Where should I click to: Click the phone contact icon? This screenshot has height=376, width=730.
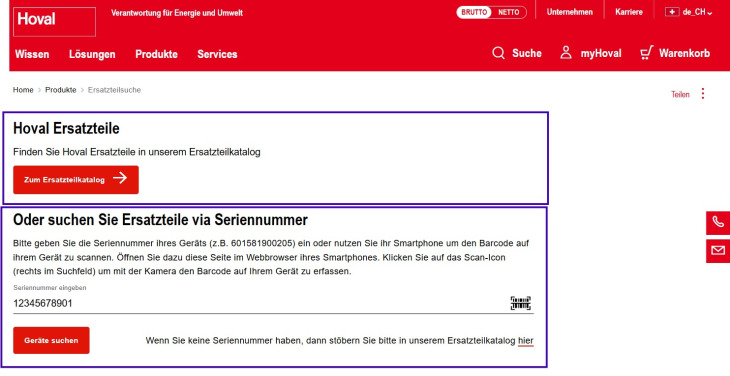point(718,222)
